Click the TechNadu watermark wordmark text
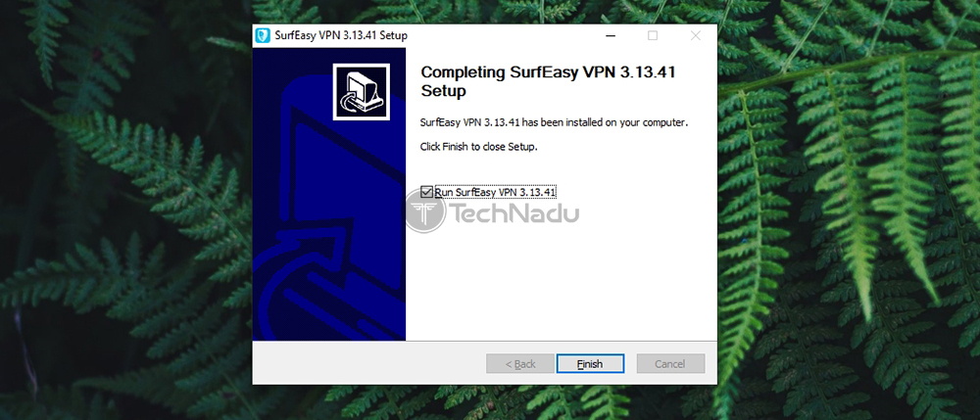Screen dimensions: 980x420 [514, 213]
